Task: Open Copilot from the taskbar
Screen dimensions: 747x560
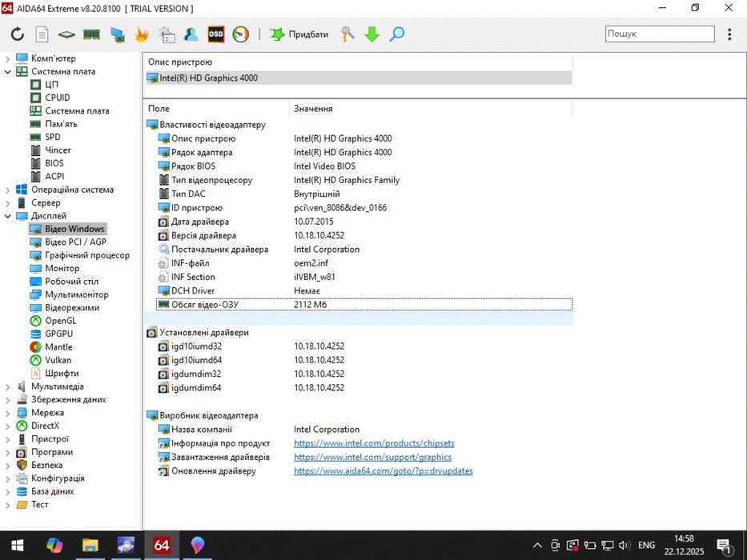Action: (54, 546)
